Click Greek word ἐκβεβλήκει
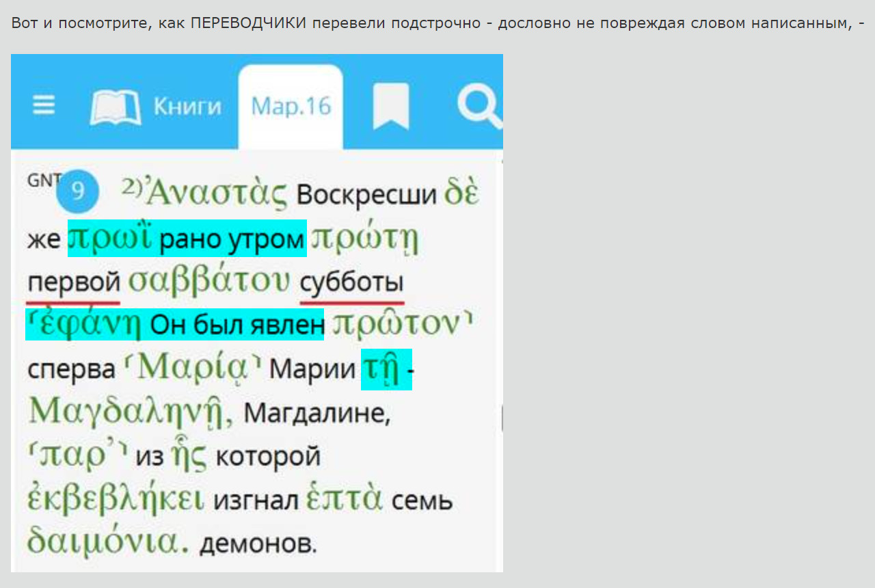 [116, 498]
